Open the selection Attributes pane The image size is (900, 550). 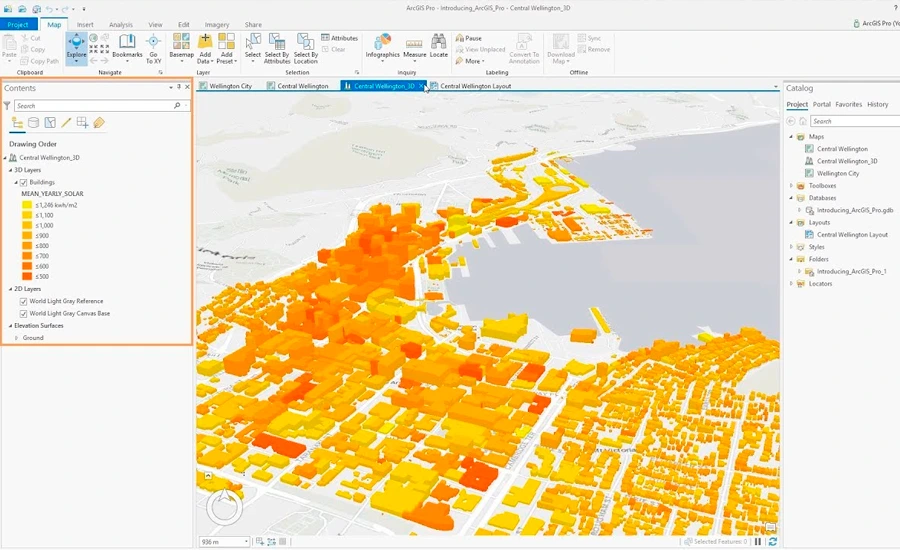pyautogui.click(x=339, y=38)
